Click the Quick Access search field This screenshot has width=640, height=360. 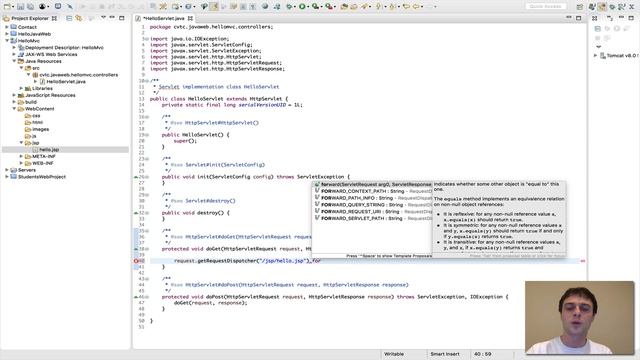[546, 7]
